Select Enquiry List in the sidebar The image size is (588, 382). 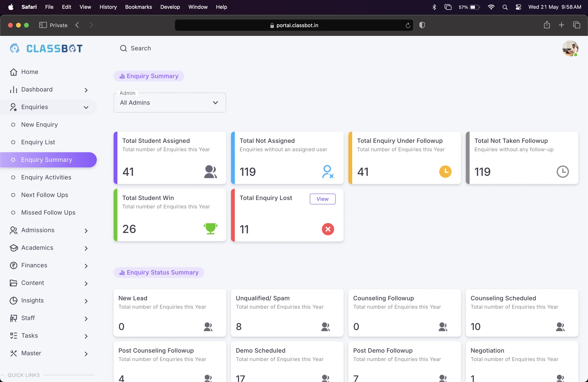coord(38,142)
